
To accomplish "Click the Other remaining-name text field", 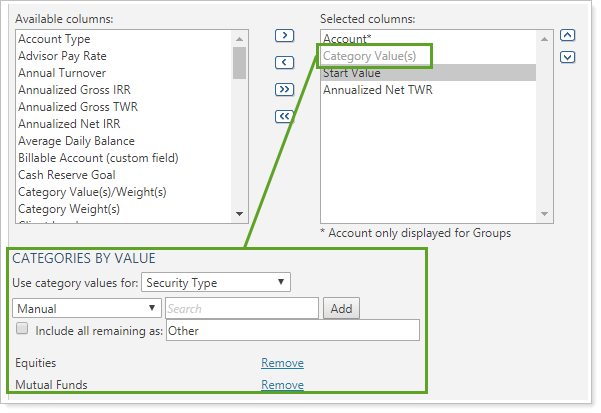I will pyautogui.click(x=292, y=331).
